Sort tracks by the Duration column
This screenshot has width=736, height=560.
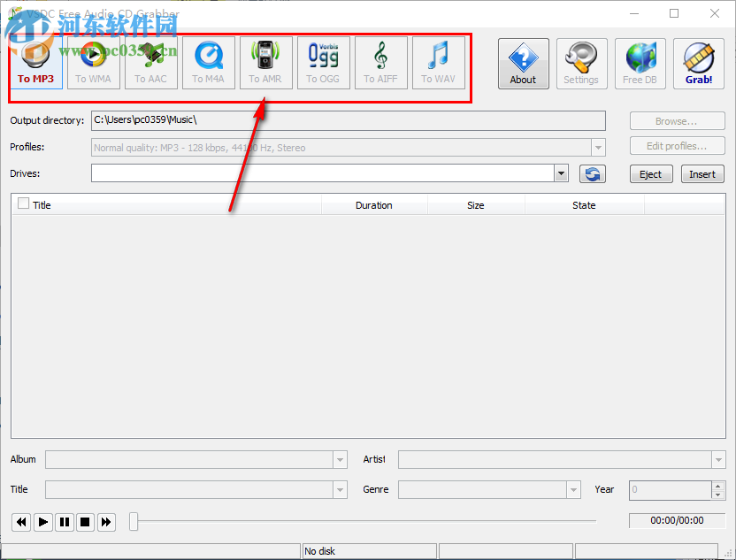tap(373, 204)
